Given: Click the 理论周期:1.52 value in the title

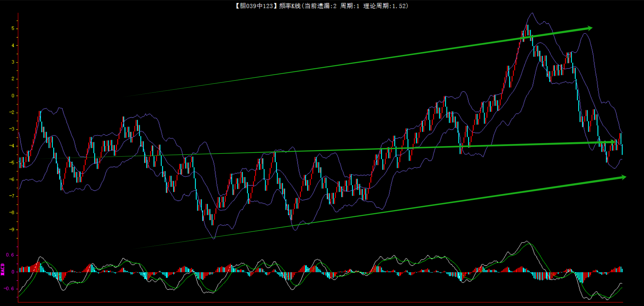Looking at the screenshot, I should point(385,6).
